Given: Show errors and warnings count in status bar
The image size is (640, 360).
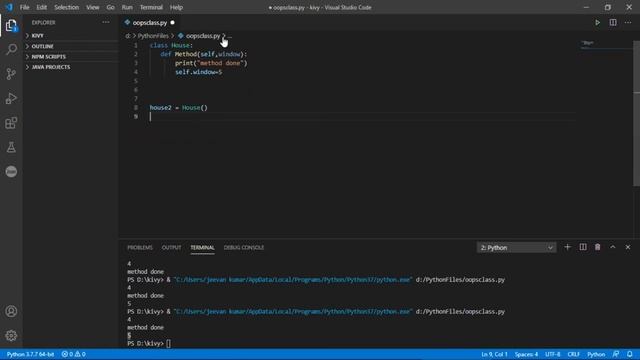Looking at the screenshot, I should [73, 354].
